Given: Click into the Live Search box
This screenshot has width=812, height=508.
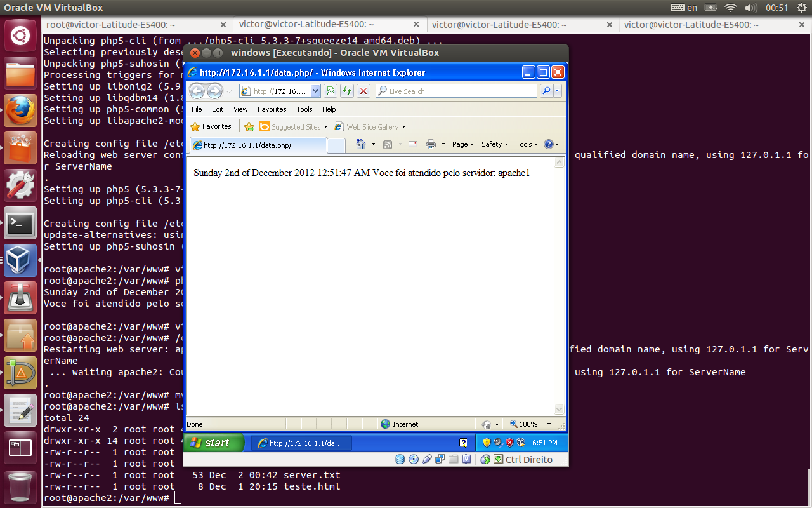Looking at the screenshot, I should pos(456,91).
